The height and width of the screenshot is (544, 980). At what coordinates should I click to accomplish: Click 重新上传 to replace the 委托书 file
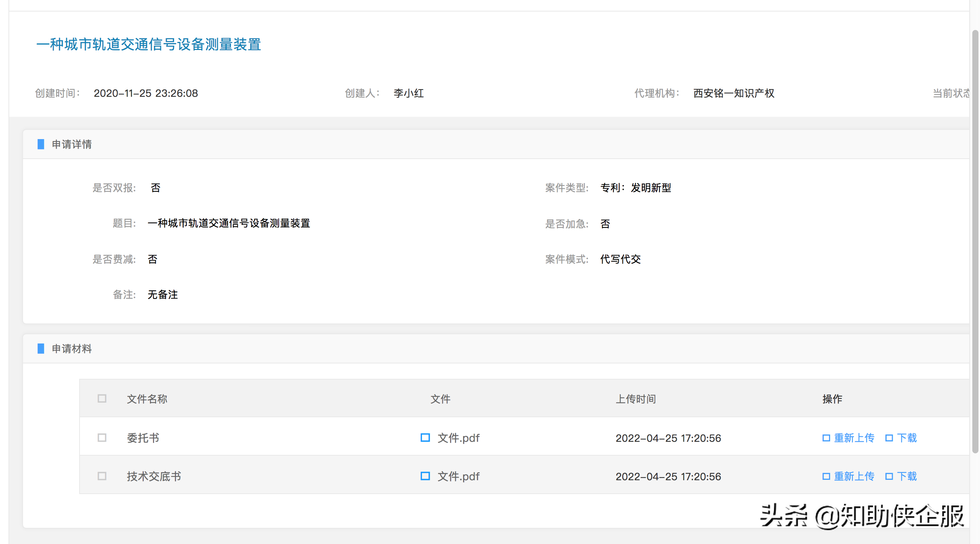tap(854, 438)
